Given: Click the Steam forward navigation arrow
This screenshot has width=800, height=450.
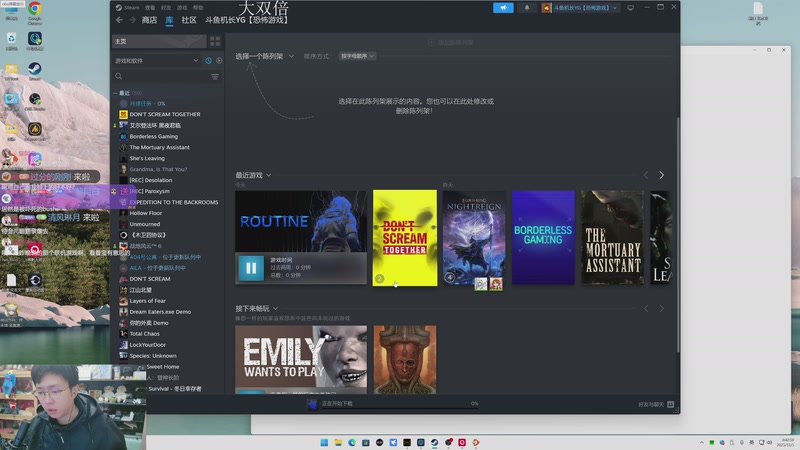Looking at the screenshot, I should (132, 20).
